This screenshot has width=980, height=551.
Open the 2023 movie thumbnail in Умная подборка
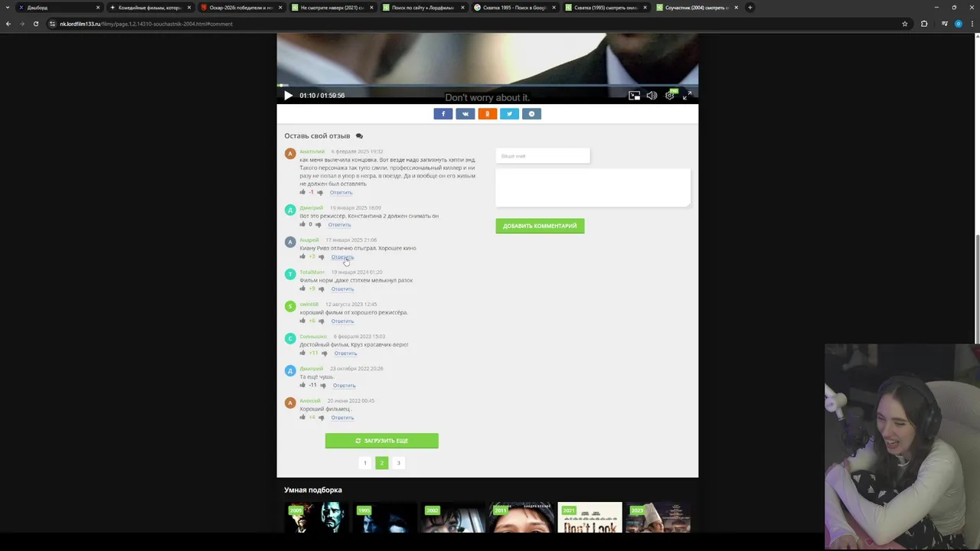coord(658,517)
